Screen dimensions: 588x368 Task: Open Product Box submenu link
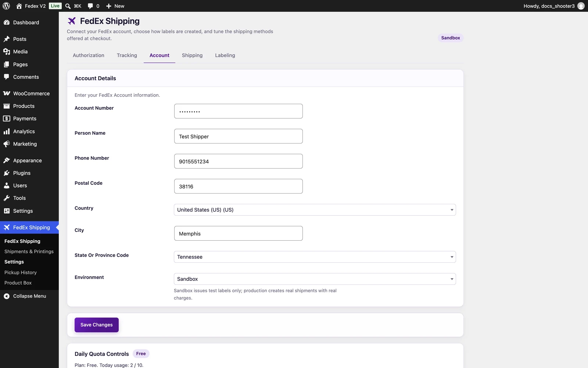click(x=18, y=283)
